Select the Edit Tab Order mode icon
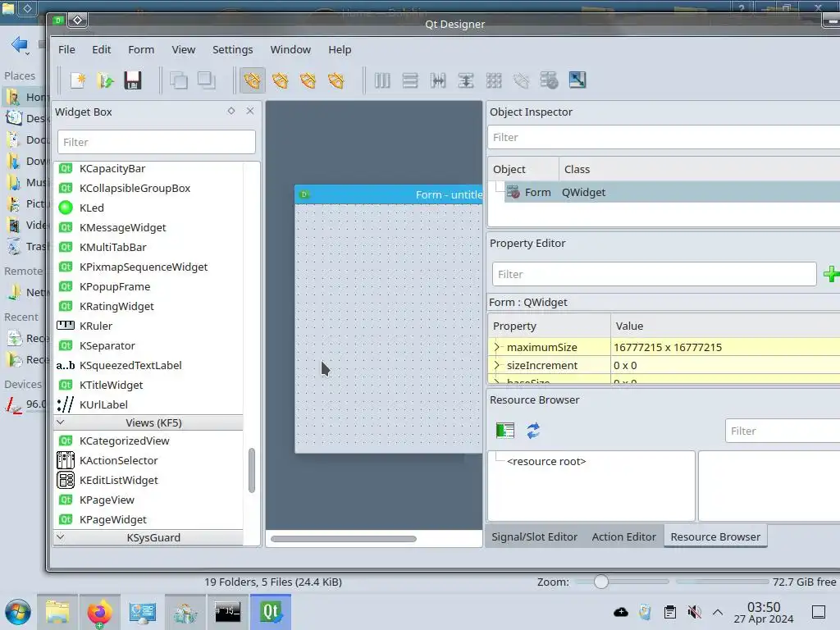This screenshot has width=840, height=630. click(336, 81)
